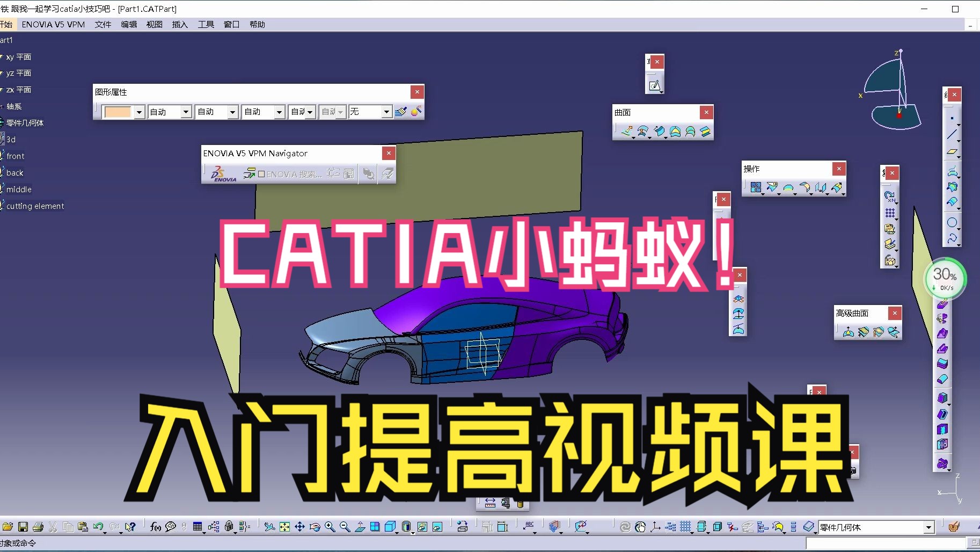Open the Formula f(x) tool

156,527
